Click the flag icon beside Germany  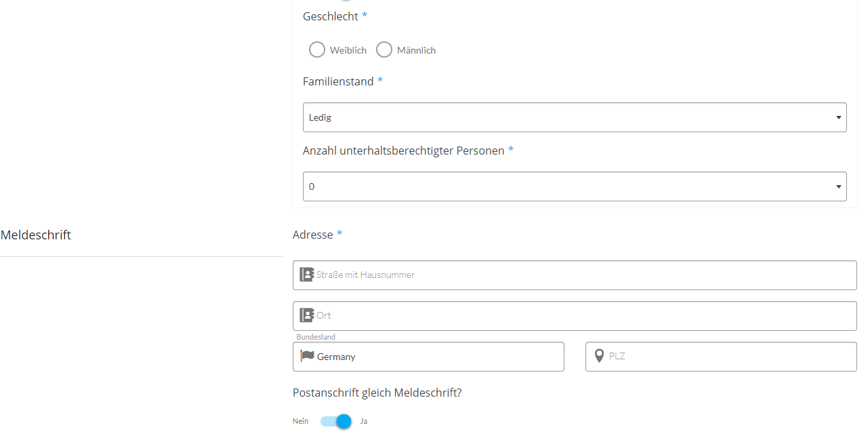tap(308, 356)
